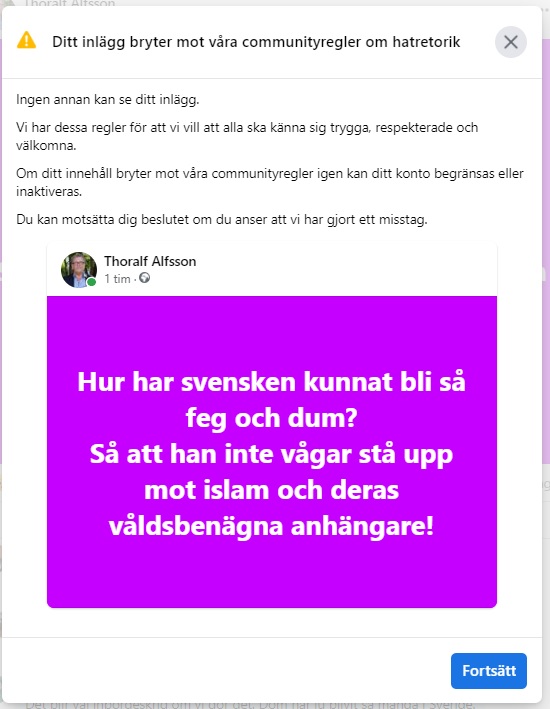
Task: Click the 'Hur har svensken kunnat bli så' line
Action: click(x=271, y=382)
